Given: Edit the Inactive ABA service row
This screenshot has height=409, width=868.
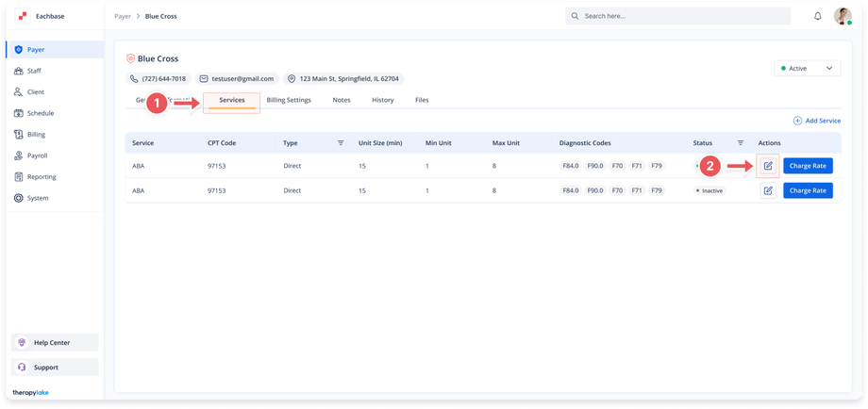Looking at the screenshot, I should coord(768,190).
